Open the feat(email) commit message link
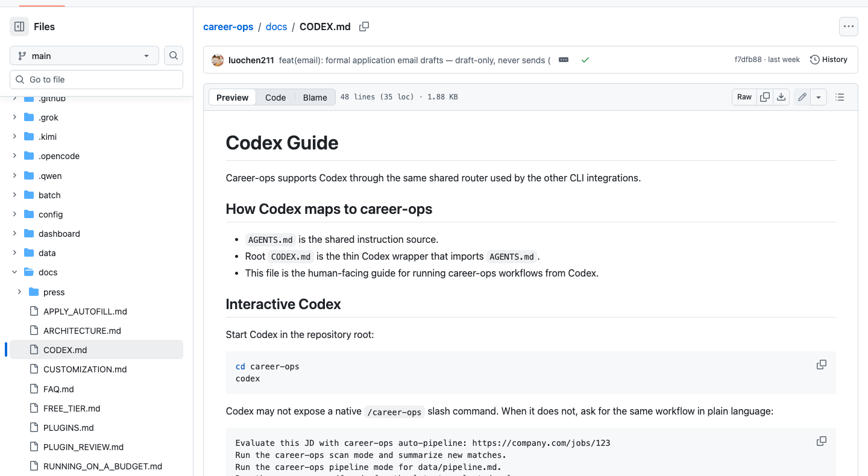 tap(415, 60)
